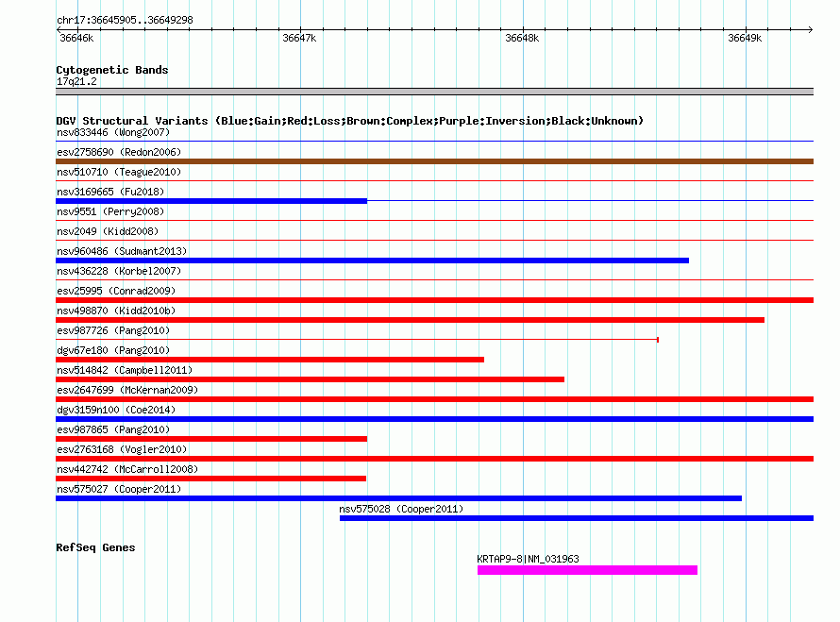Viewport: 840px width, 622px height.
Task: Click the 17q21.2 cytogenetic band label
Action: tap(76, 81)
